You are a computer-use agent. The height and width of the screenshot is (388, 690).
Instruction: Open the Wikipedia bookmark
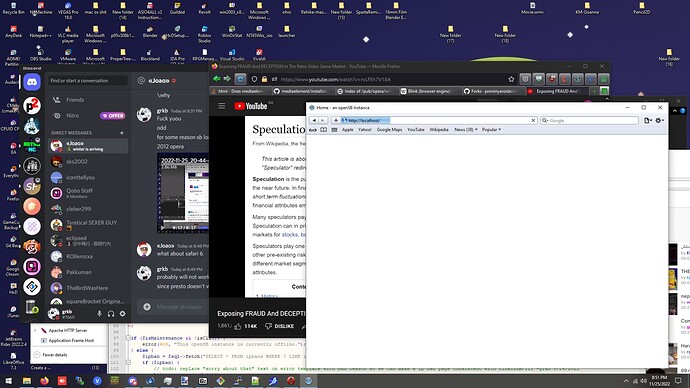(439, 130)
